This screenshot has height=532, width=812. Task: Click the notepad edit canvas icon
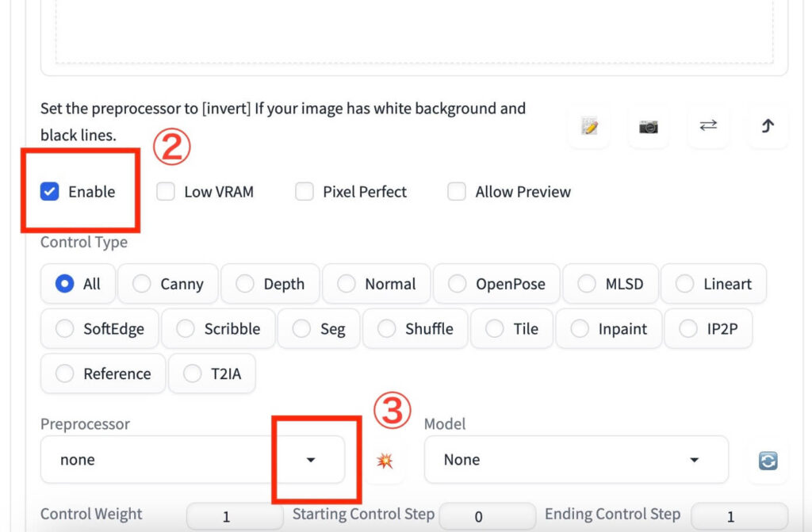point(589,127)
